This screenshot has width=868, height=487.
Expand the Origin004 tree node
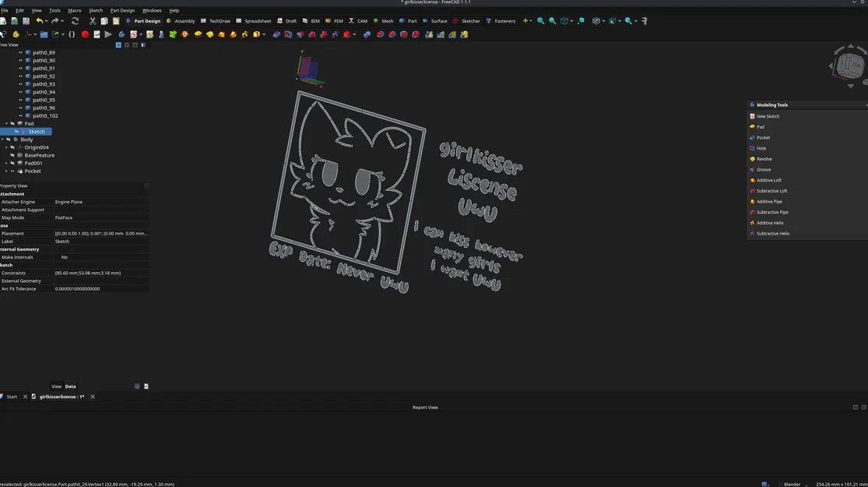click(x=7, y=147)
